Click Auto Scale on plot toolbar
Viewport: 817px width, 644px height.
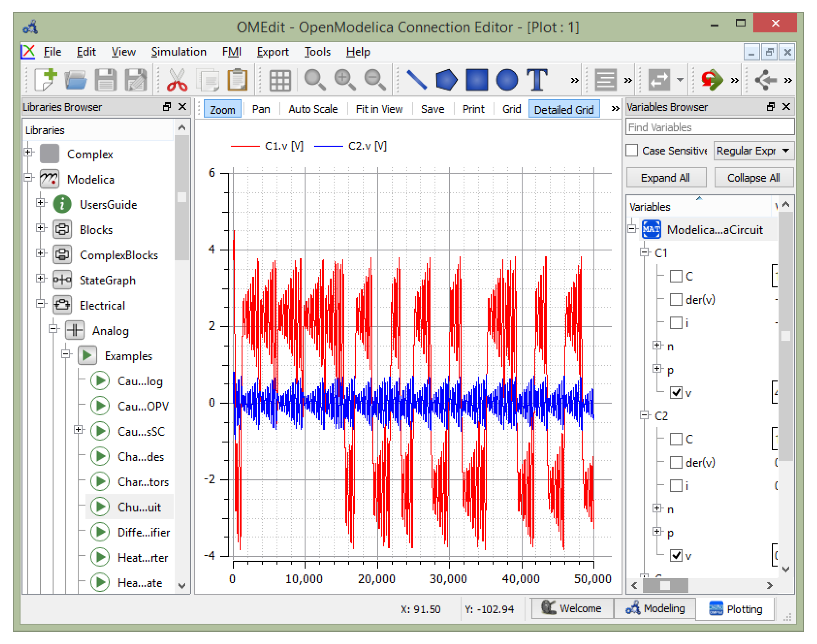(313, 109)
